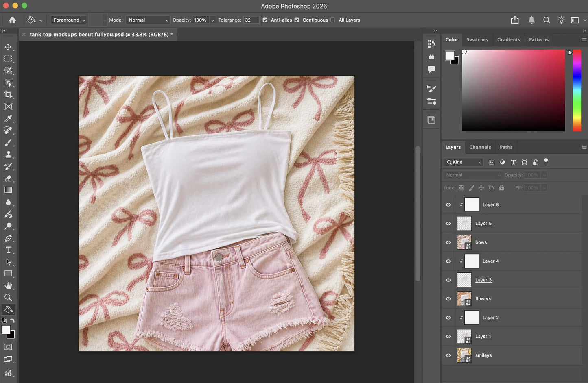The height and width of the screenshot is (383, 588).
Task: Toggle the layer filter switch
Action: (546, 162)
